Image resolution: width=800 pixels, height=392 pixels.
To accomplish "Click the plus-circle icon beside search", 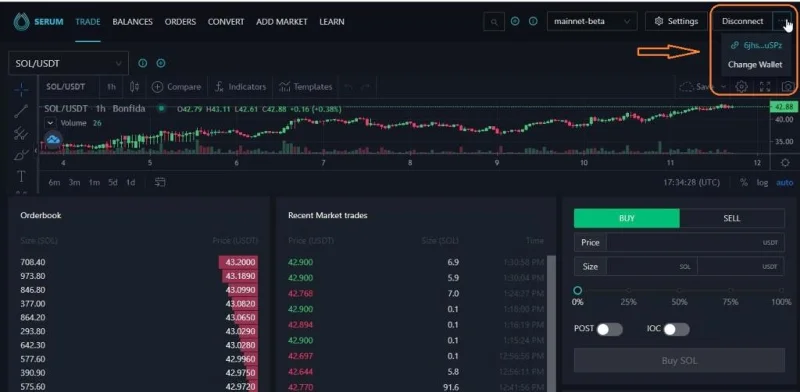I will (x=515, y=21).
